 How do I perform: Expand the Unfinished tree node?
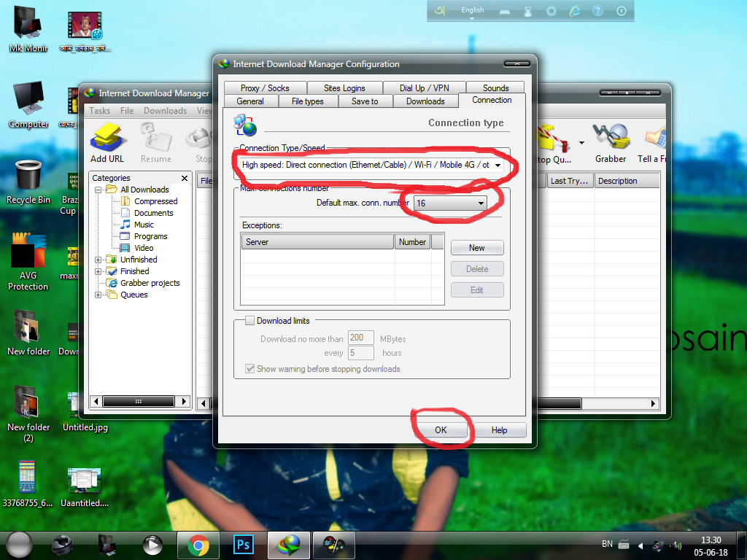click(x=98, y=260)
